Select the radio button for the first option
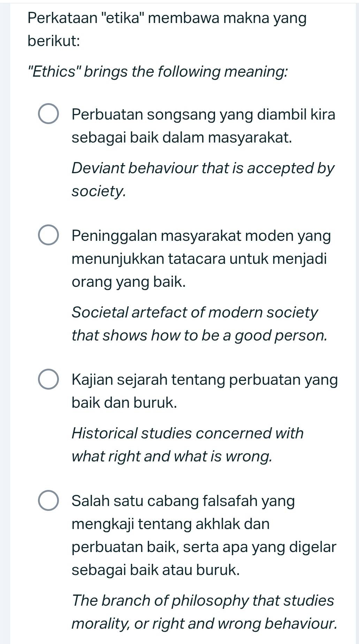 49,114
